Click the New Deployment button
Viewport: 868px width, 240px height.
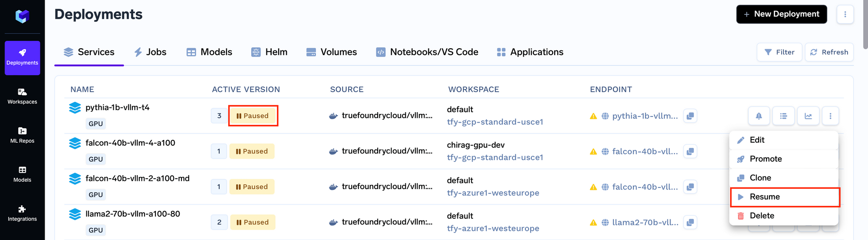point(781,14)
